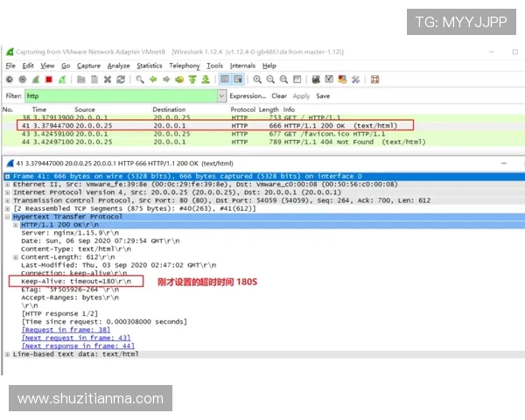Open the Help menu
The image size is (525, 420).
coord(269,66)
